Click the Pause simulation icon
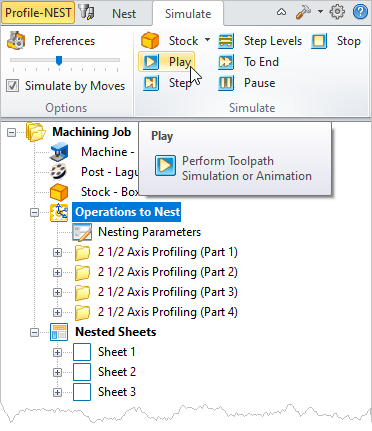Viewport: 372px width, 431px height. [226, 83]
